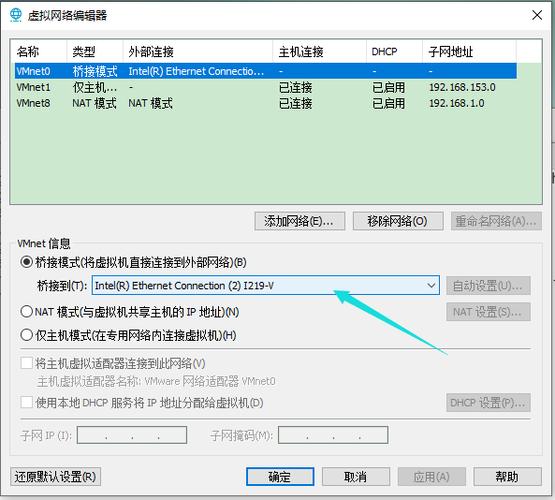
Task: Click VMnet1 已连接 host connection cell
Action: [296, 87]
